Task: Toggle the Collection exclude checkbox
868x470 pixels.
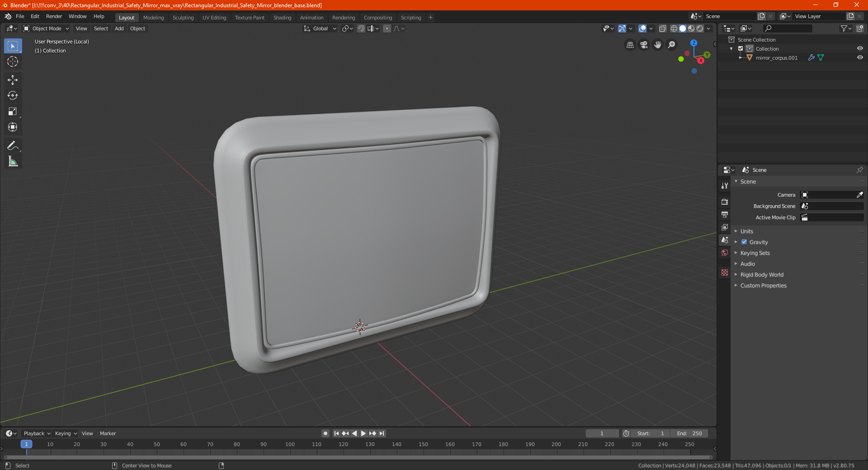Action: tap(741, 48)
